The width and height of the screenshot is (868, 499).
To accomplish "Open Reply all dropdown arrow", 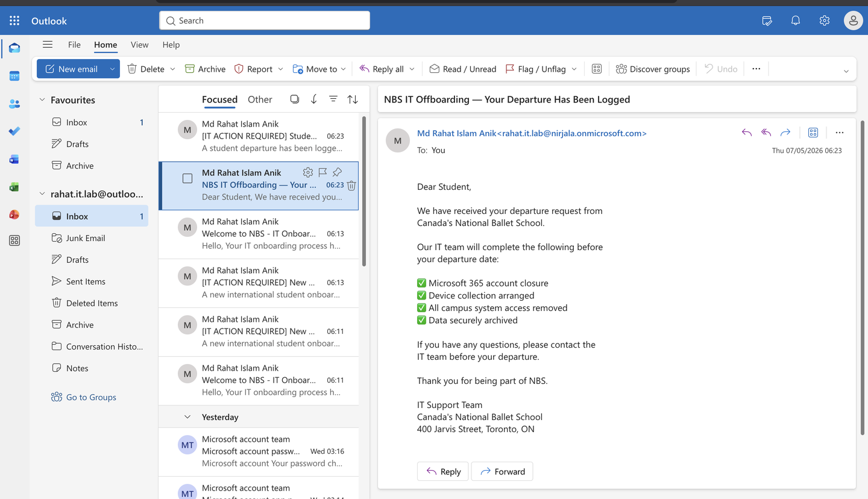I will click(412, 69).
